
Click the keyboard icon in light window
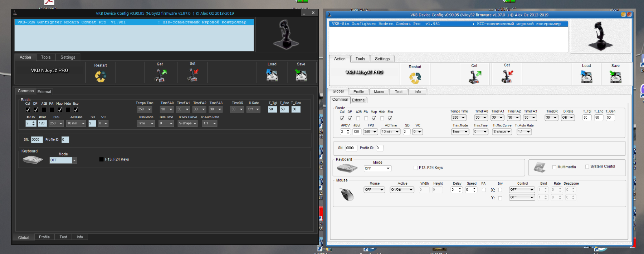coord(347,168)
